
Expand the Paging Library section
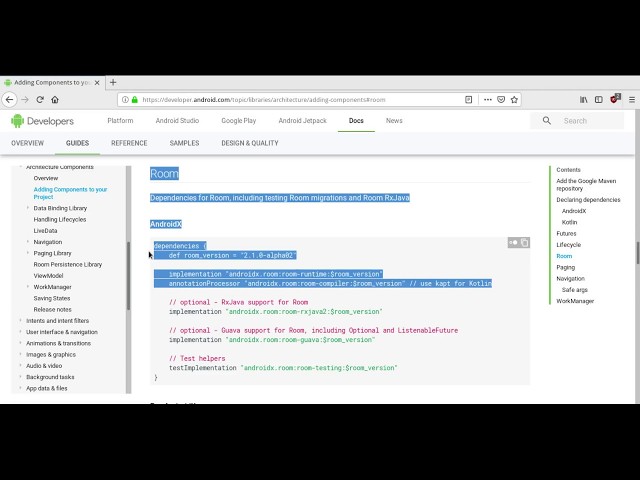(x=28, y=253)
